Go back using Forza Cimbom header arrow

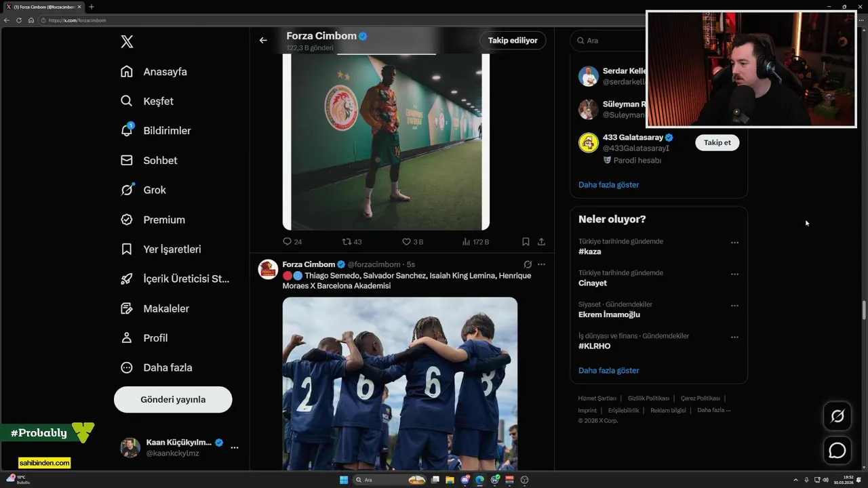pos(263,40)
